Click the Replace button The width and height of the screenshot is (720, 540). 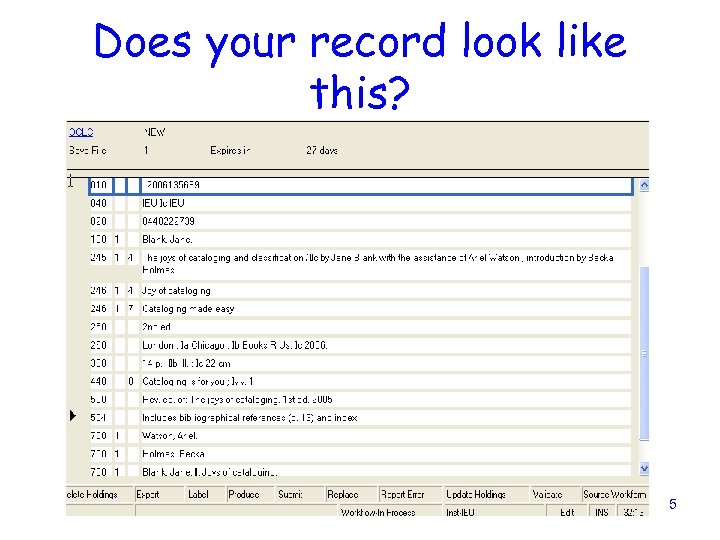point(351,494)
